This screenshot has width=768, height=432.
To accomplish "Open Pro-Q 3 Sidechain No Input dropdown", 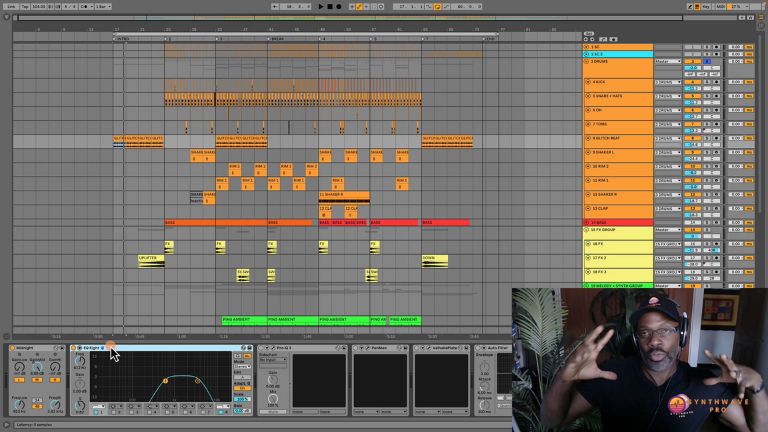I will click(273, 360).
